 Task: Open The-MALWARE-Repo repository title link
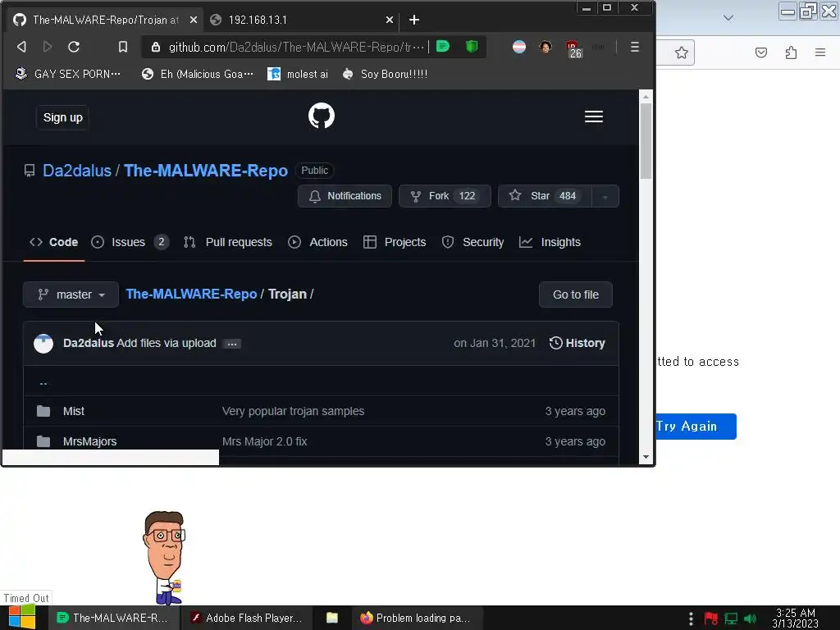[x=206, y=171]
